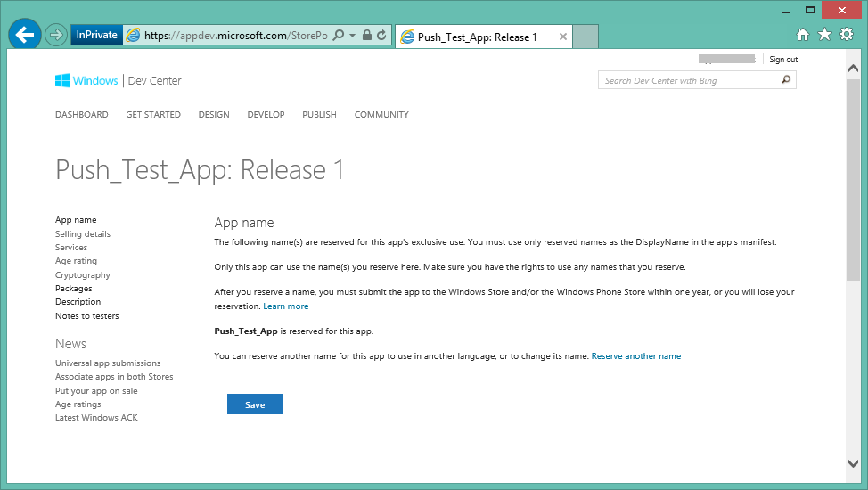
Task: Select Services in the sidebar
Action: point(71,248)
